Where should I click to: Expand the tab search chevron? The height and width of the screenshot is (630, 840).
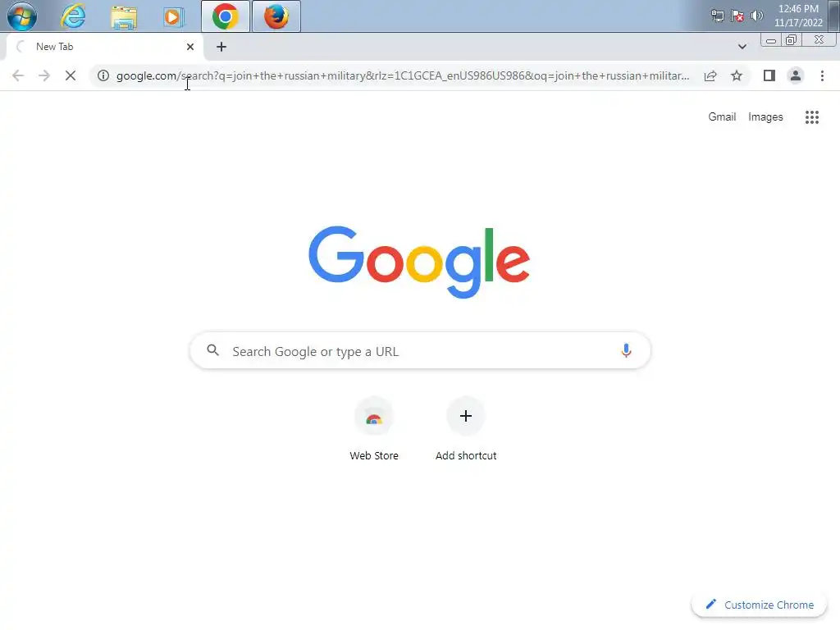point(742,47)
